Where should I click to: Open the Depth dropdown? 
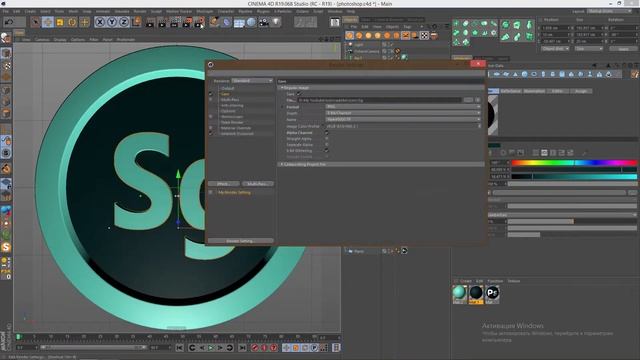click(403, 113)
